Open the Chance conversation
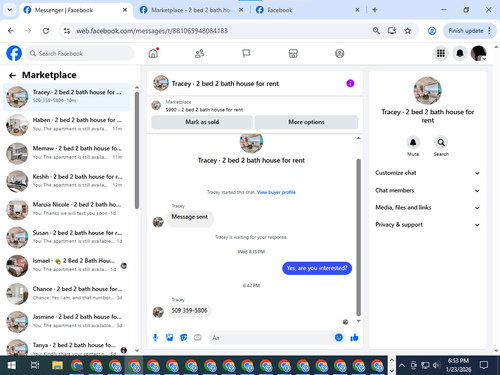This screenshot has width=500, height=375. [x=67, y=294]
